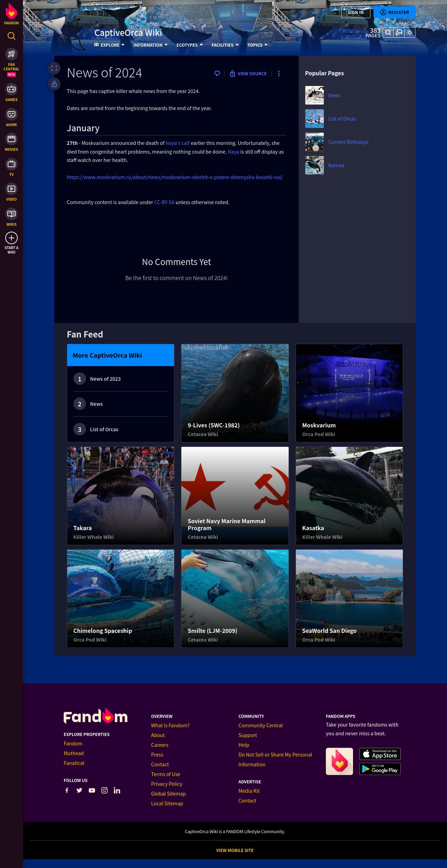Image resolution: width=447 pixels, height=868 pixels.
Task: Open Kamea in Popular Pages
Action: pyautogui.click(x=336, y=165)
